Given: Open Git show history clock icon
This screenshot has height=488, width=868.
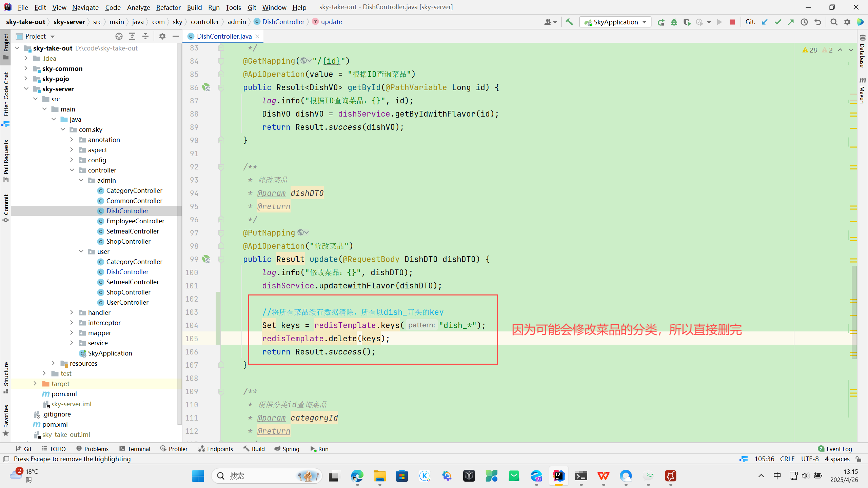Looking at the screenshot, I should (x=804, y=22).
